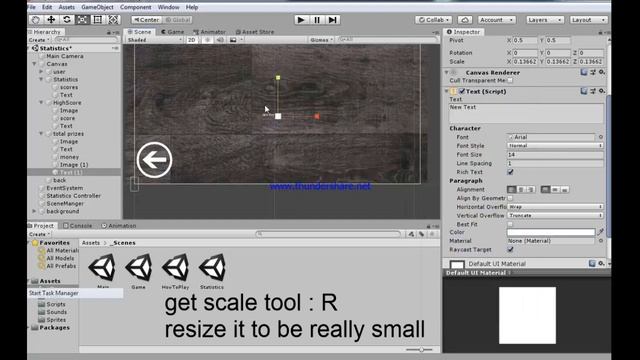Toggle scene audio icon
Viewport: 640px width, 360px height.
pyautogui.click(x=220, y=40)
